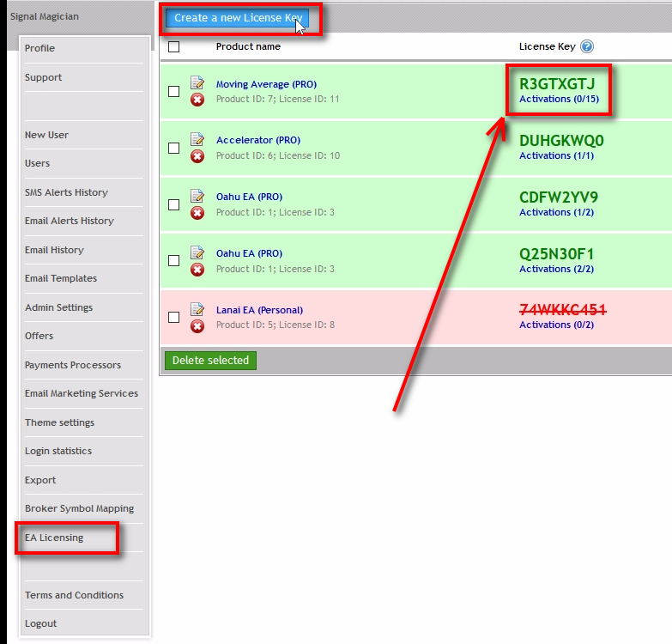Click edit icon for Oahu EA with key CDFW2YV9
The height and width of the screenshot is (644, 672).
pos(197,196)
